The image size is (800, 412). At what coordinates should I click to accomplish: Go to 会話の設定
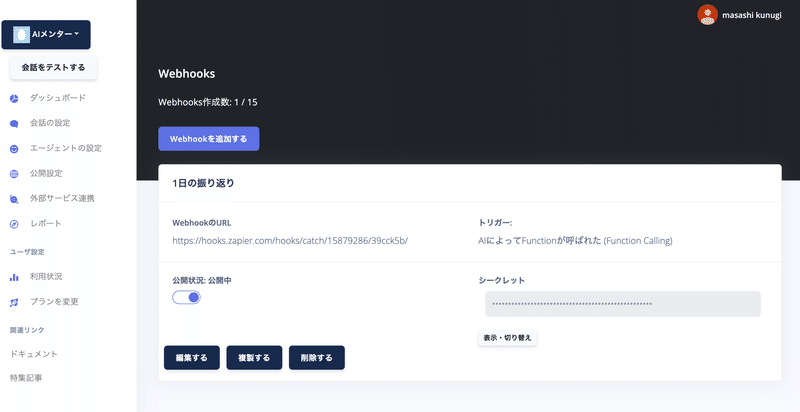pos(50,123)
